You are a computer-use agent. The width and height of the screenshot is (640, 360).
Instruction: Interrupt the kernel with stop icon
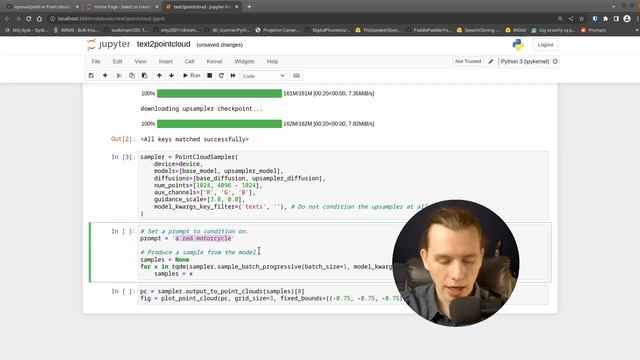(209, 76)
